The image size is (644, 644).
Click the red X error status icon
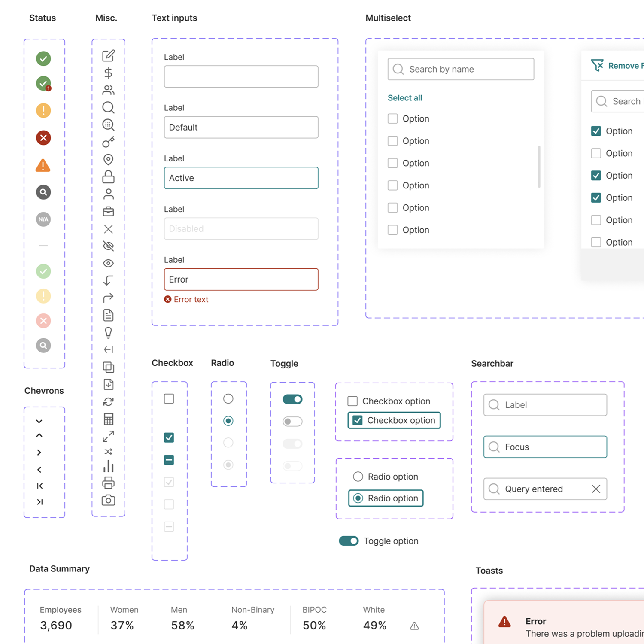tap(43, 138)
